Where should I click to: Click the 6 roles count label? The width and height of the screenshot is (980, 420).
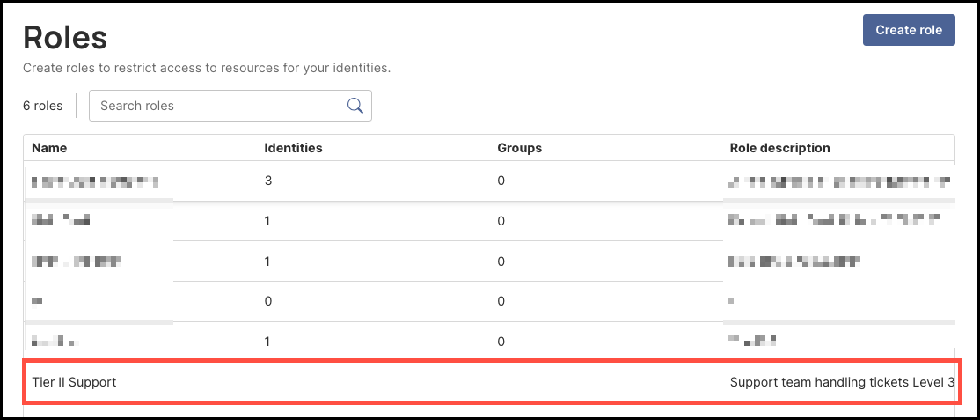[43, 106]
